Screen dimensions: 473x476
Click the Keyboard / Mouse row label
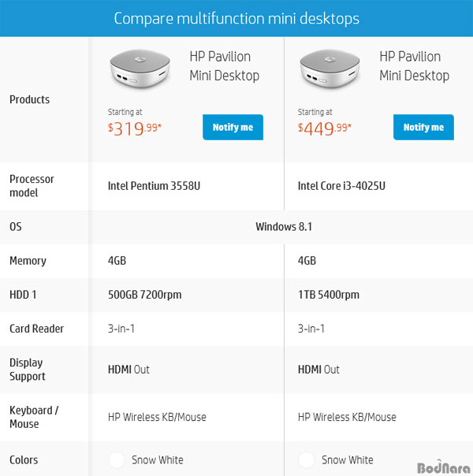(34, 417)
